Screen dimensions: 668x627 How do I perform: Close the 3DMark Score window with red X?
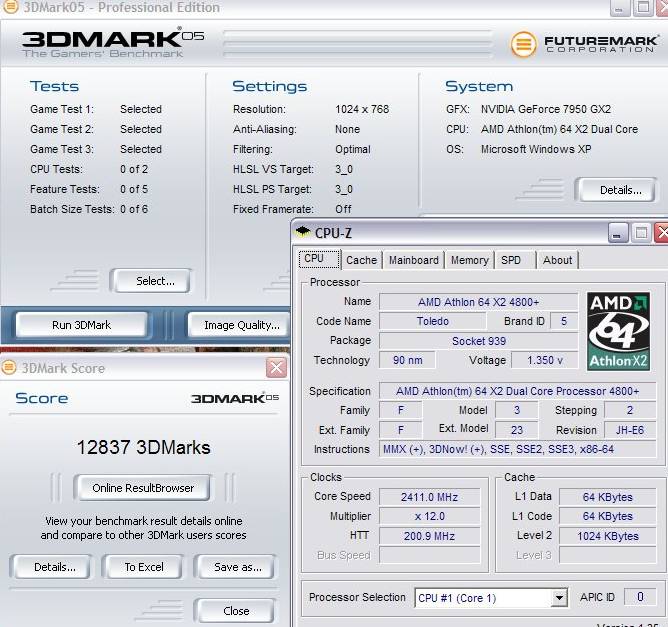point(276,368)
